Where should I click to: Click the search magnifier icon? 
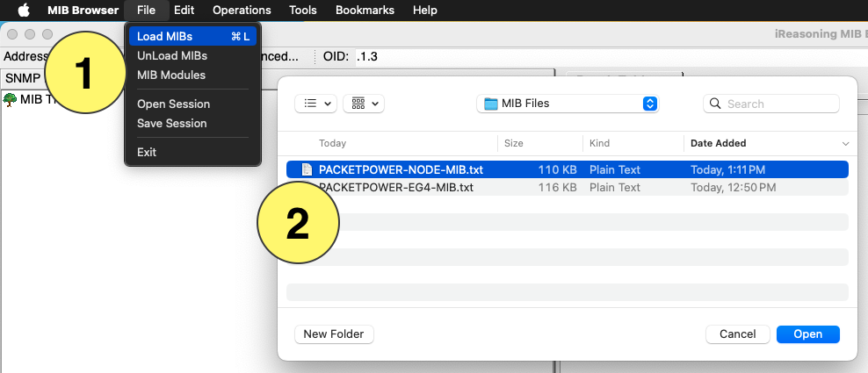click(716, 104)
